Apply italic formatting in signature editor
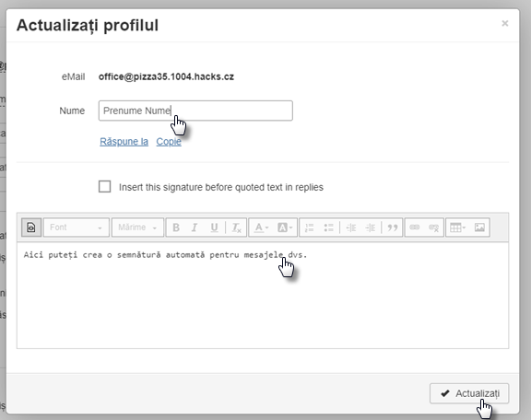Image resolution: width=531 pixels, height=420 pixels. (x=195, y=227)
